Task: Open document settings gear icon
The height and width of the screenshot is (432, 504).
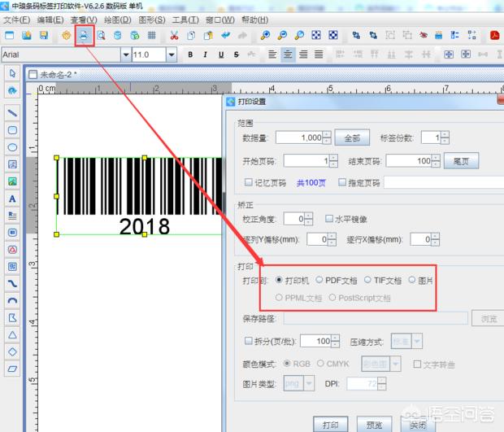Action: [x=66, y=35]
